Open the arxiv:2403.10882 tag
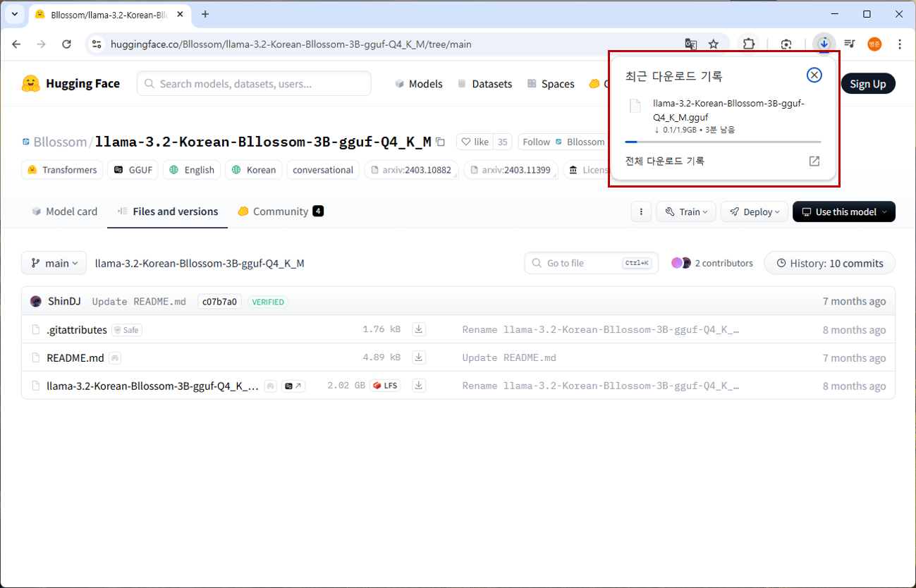Viewport: 916px width, 588px height. point(412,170)
